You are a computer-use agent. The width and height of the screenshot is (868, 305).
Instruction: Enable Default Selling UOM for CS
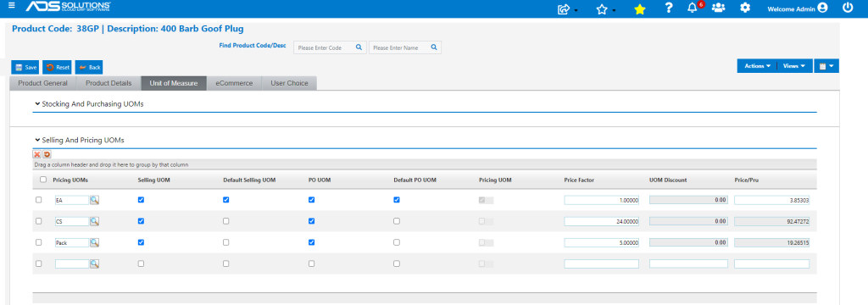coord(225,221)
